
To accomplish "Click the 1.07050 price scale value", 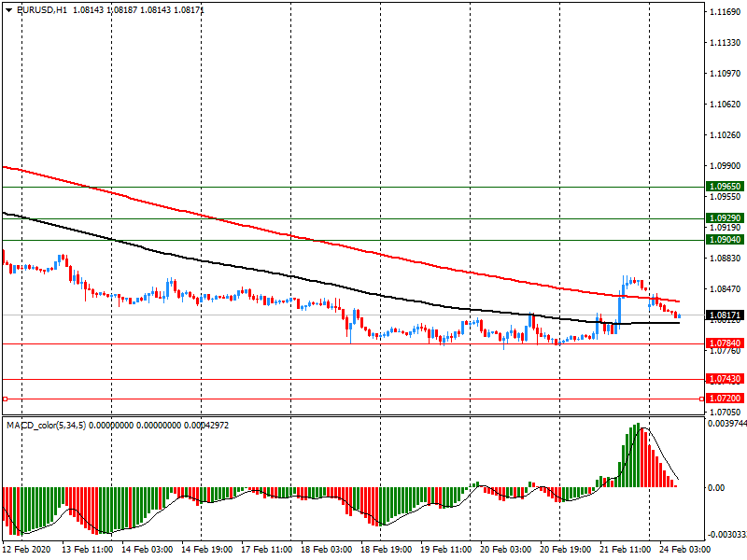I will coord(726,412).
